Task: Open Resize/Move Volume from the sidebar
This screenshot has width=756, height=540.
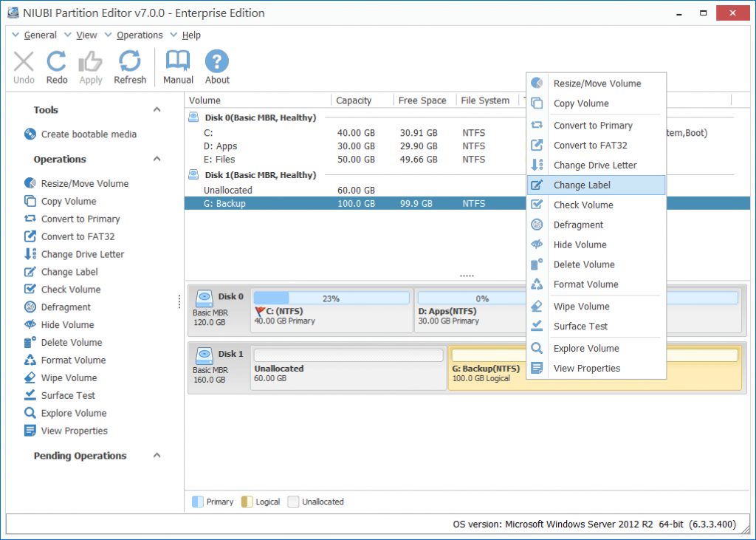Action: click(x=67, y=182)
